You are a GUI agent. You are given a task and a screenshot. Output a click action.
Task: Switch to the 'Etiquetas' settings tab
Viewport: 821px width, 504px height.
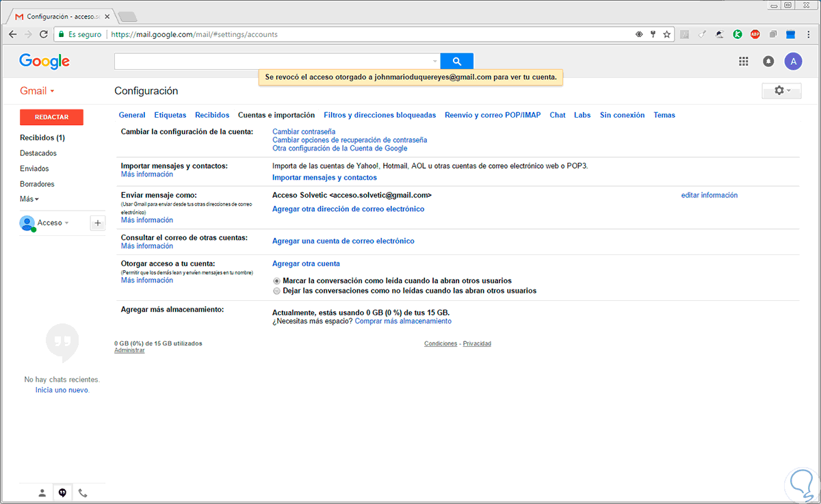[170, 115]
